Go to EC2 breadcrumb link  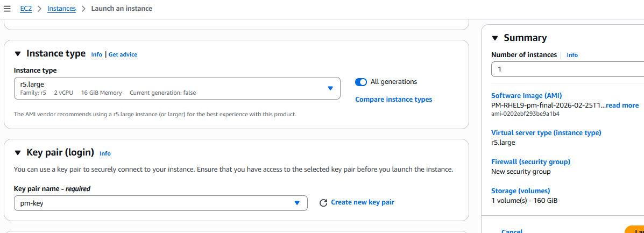26,9
